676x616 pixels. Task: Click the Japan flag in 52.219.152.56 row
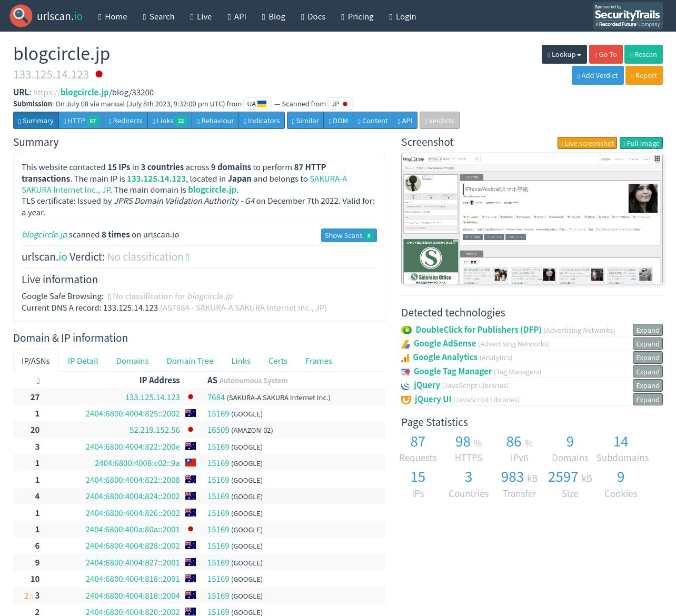[x=191, y=430]
